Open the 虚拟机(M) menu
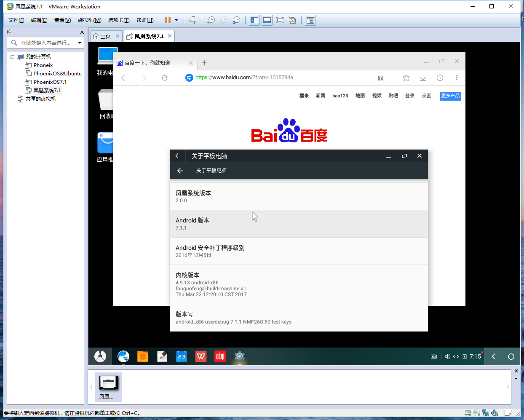Screen dimensions: 524x420 pos(89,20)
